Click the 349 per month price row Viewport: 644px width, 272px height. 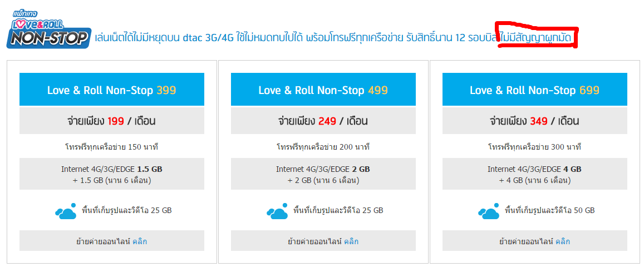[535, 121]
